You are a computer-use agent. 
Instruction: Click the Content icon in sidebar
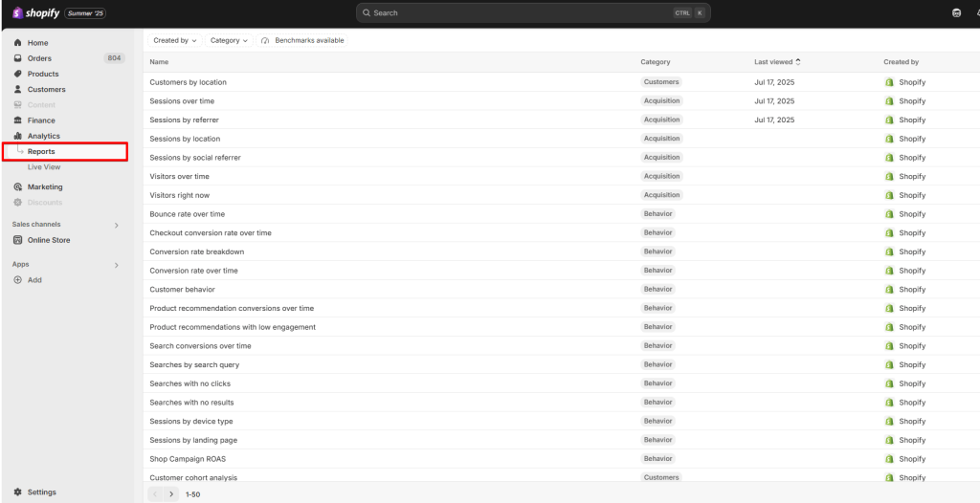(x=17, y=105)
